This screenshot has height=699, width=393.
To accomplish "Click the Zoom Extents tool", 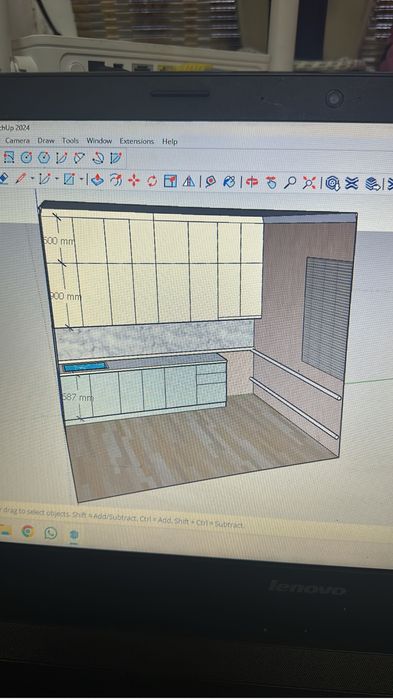I will (308, 183).
